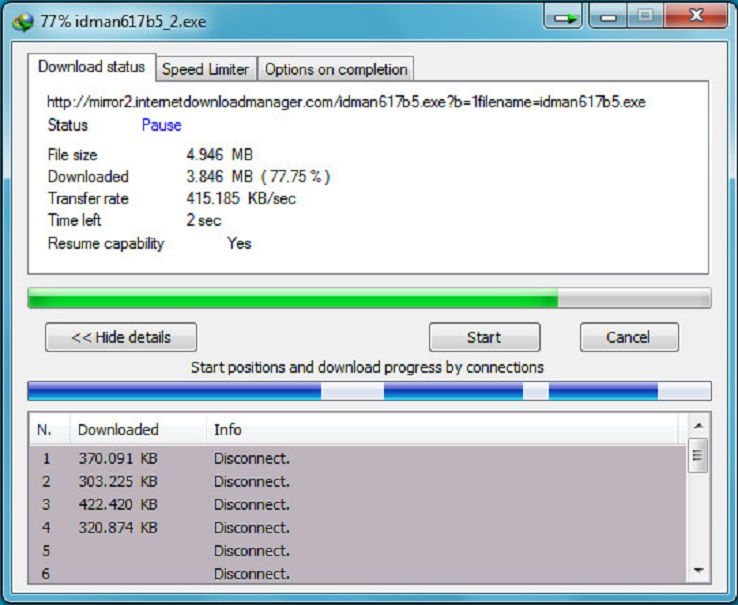This screenshot has height=605, width=738.
Task: Select connection row 3 with 422.420 KB
Action: (357, 504)
